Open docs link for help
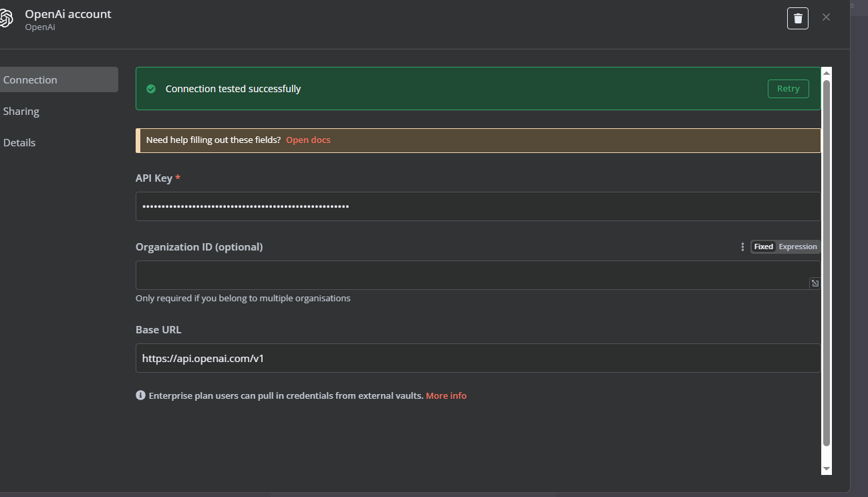868x497 pixels. pos(308,140)
